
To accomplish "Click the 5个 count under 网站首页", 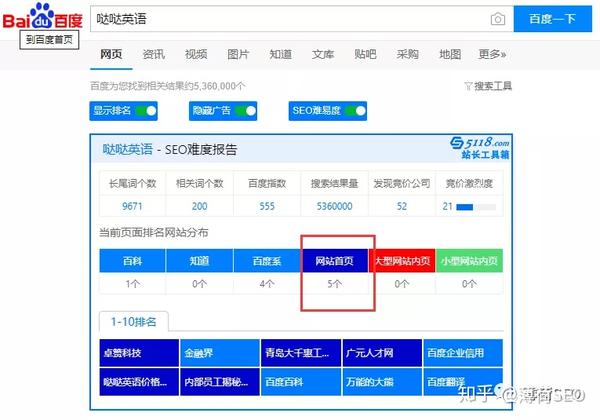I will click(x=334, y=284).
